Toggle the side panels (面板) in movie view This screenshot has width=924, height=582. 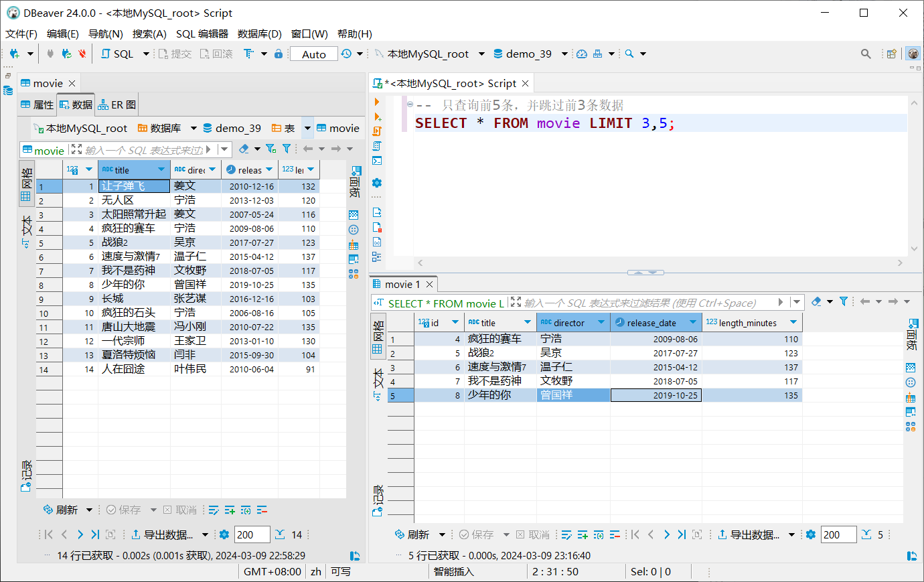click(x=356, y=181)
